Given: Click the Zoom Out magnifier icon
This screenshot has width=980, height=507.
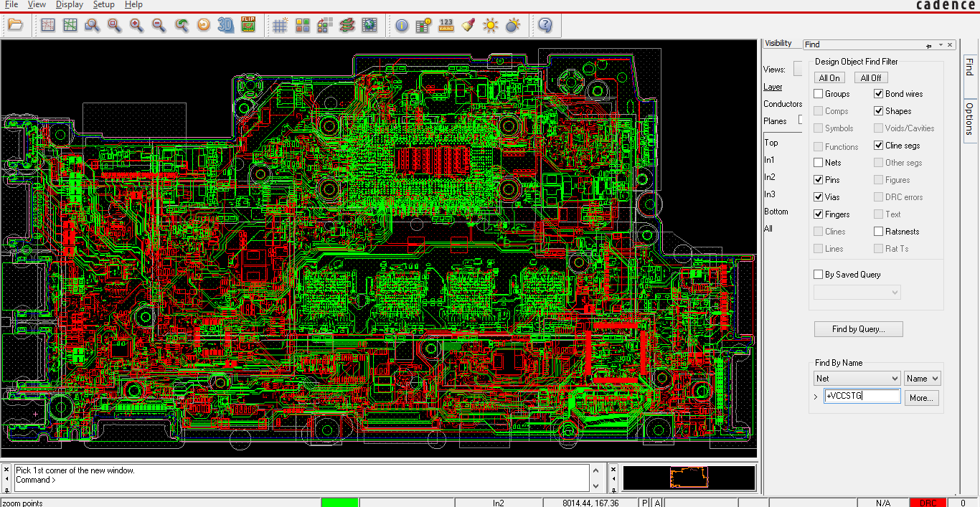Looking at the screenshot, I should coord(159,25).
